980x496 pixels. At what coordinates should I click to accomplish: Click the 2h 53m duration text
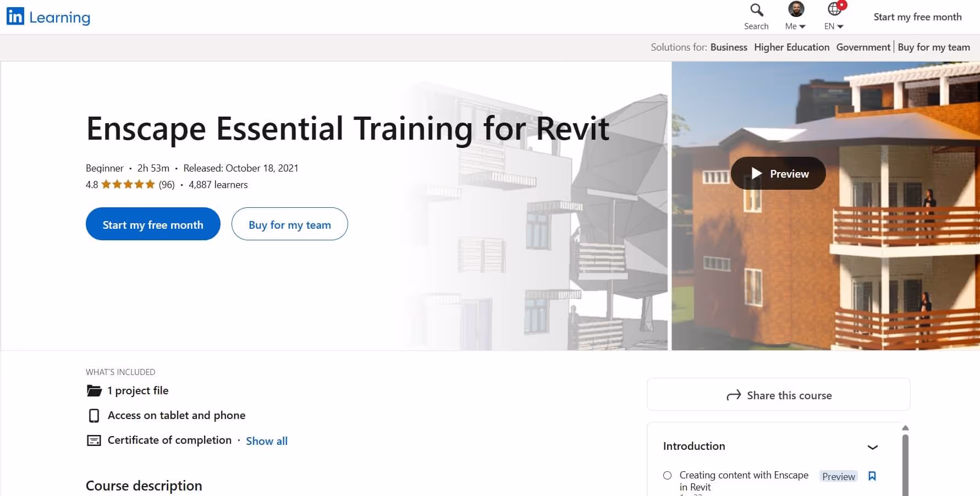coord(153,168)
